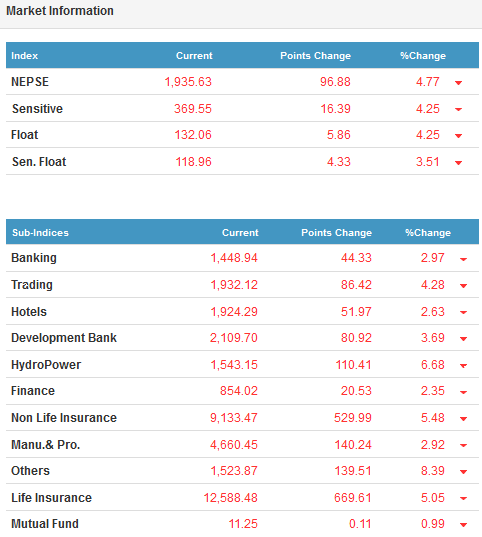Click the red arrow next to Float 4.25
482x537 pixels.
click(x=458, y=136)
